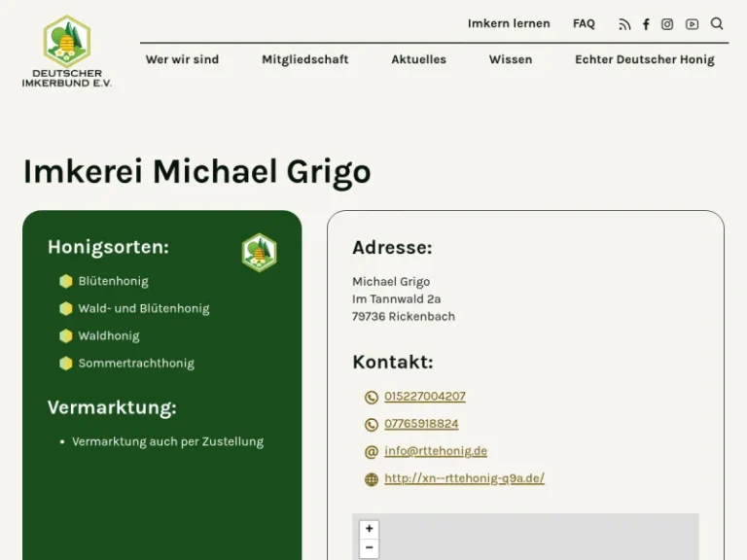The width and height of the screenshot is (747, 560).
Task: Click the honey badge in green panel
Action: [259, 253]
